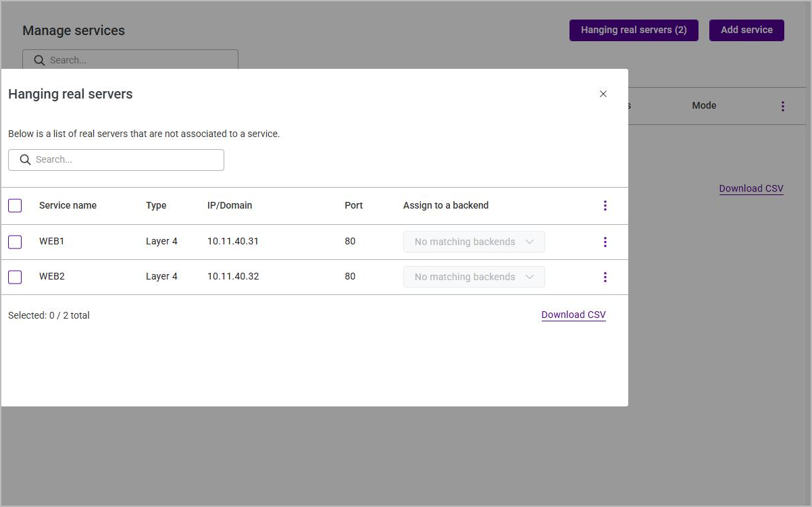The image size is (812, 507).
Task: Open column options menu in dialog table header
Action: tap(605, 206)
